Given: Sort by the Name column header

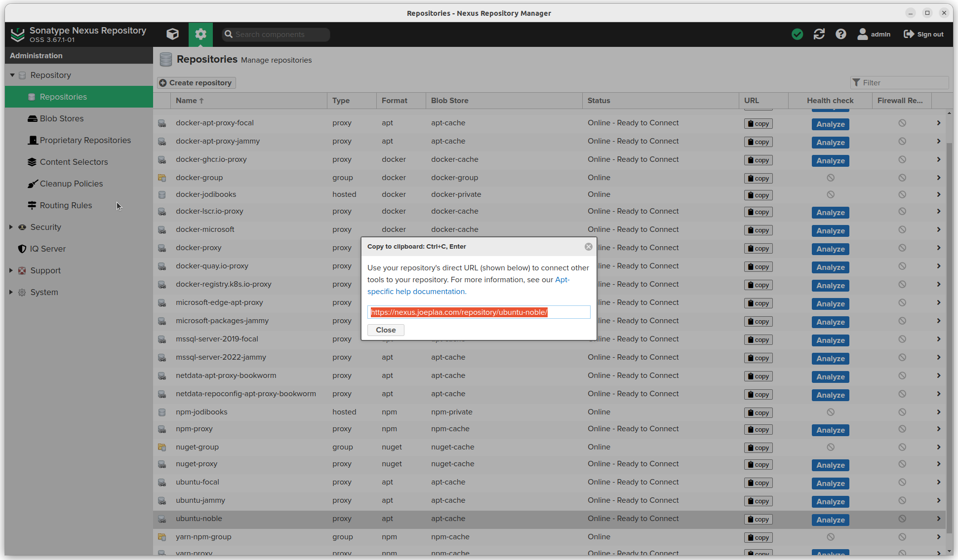Looking at the screenshot, I should pos(248,101).
